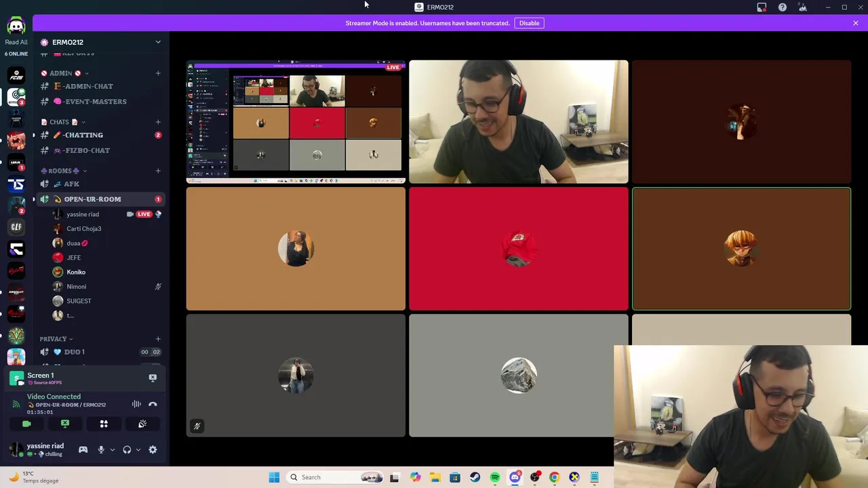This screenshot has height=488, width=868.
Task: Open File Explorer from taskbar
Action: [435, 477]
